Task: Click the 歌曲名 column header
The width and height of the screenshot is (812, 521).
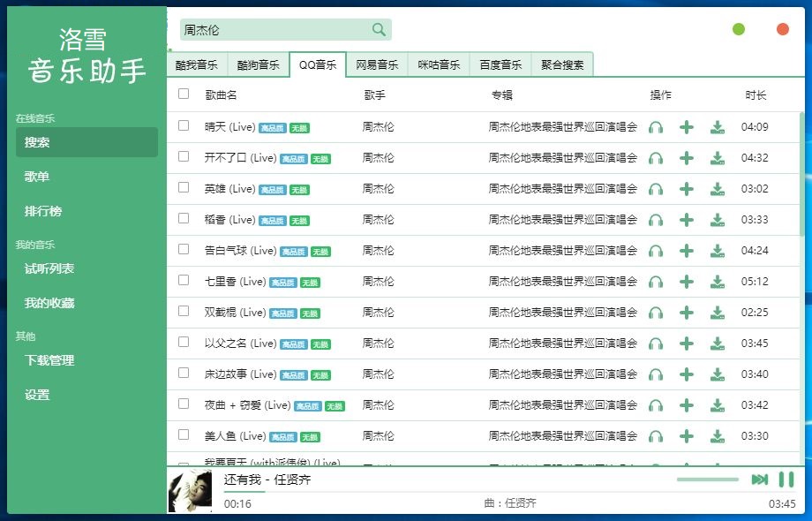Action: click(222, 94)
